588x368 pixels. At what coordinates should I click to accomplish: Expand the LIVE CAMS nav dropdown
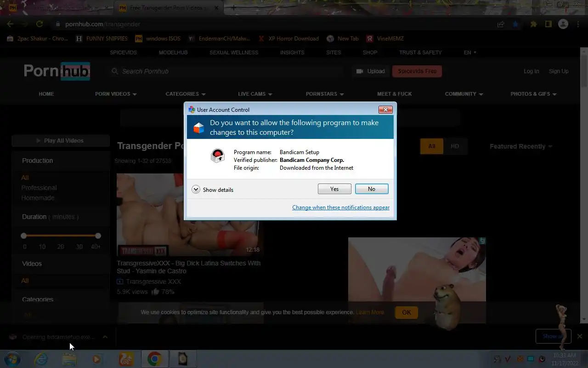click(255, 94)
